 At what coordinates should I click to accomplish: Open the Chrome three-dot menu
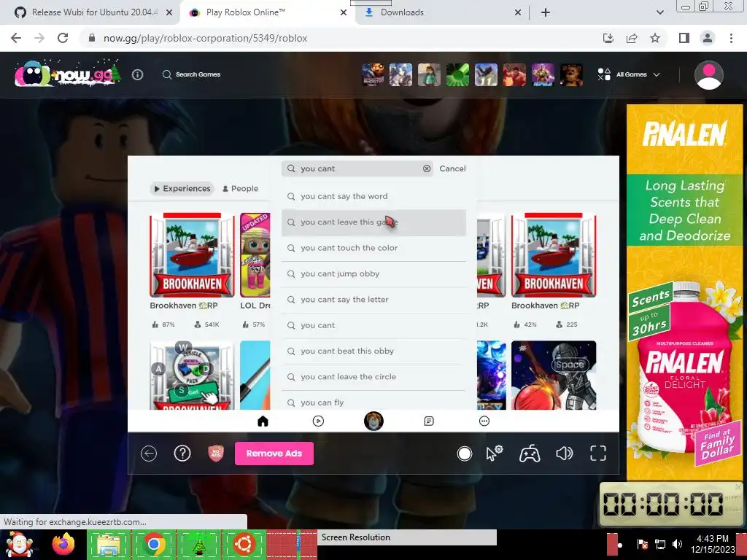[731, 38]
